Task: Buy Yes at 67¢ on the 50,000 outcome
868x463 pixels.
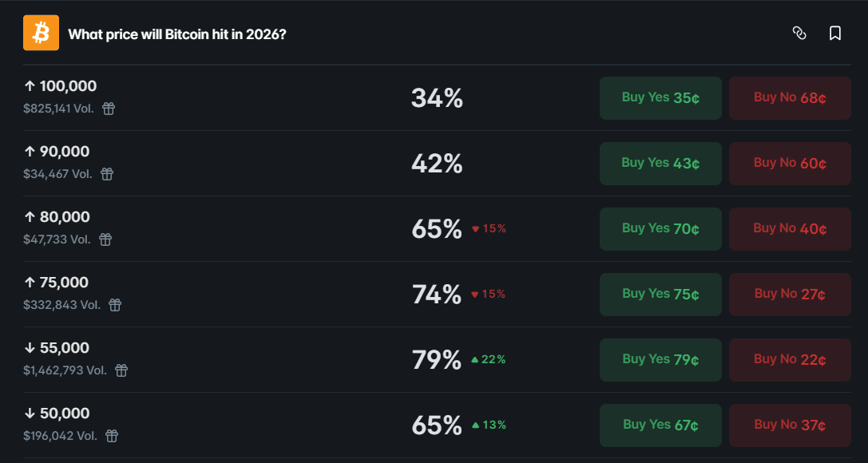Action: [660, 425]
